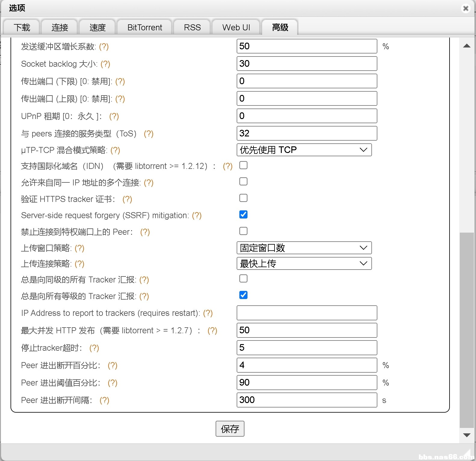Go to the RSS tab

[x=192, y=27]
